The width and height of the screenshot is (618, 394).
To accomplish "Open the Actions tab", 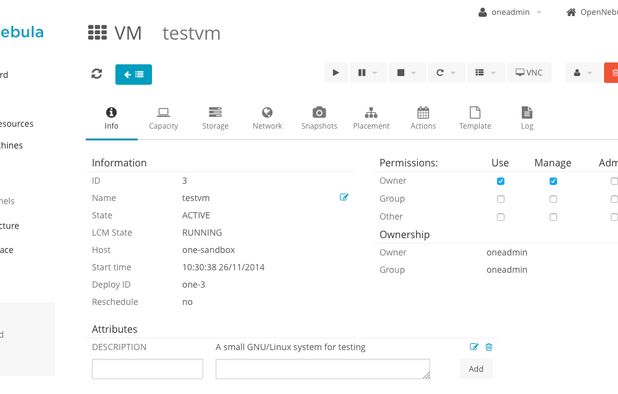I will [423, 118].
